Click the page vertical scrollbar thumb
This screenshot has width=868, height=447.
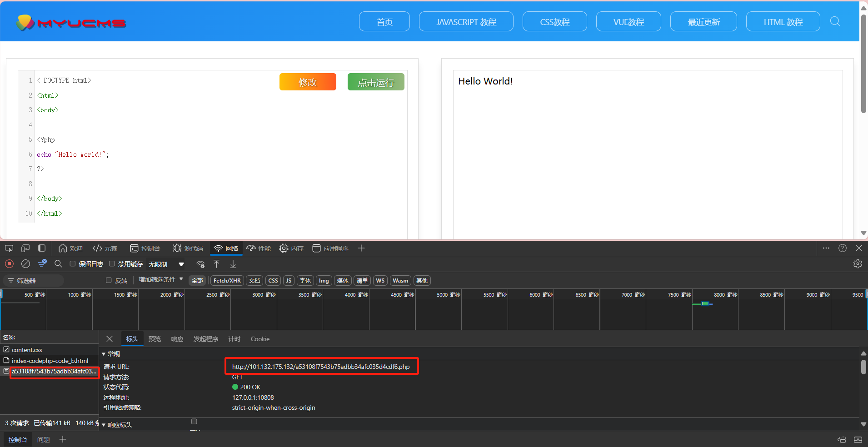tap(863, 64)
